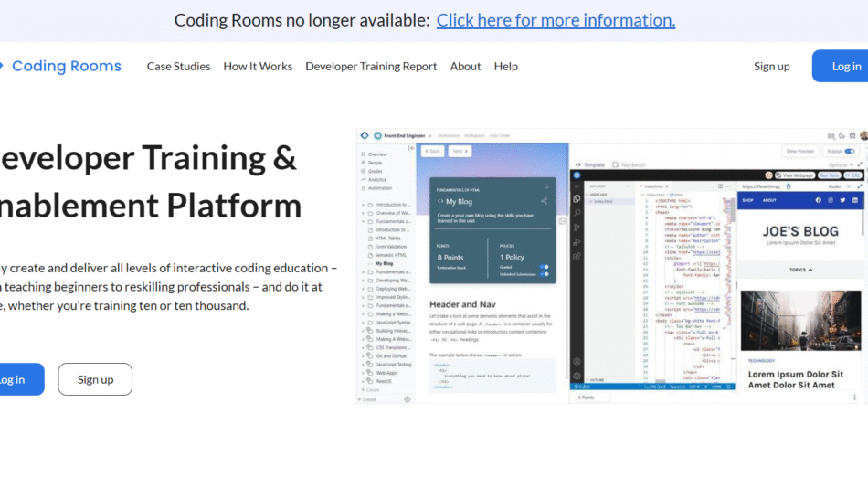Click the Twitter icon in blog preview

[x=844, y=200]
